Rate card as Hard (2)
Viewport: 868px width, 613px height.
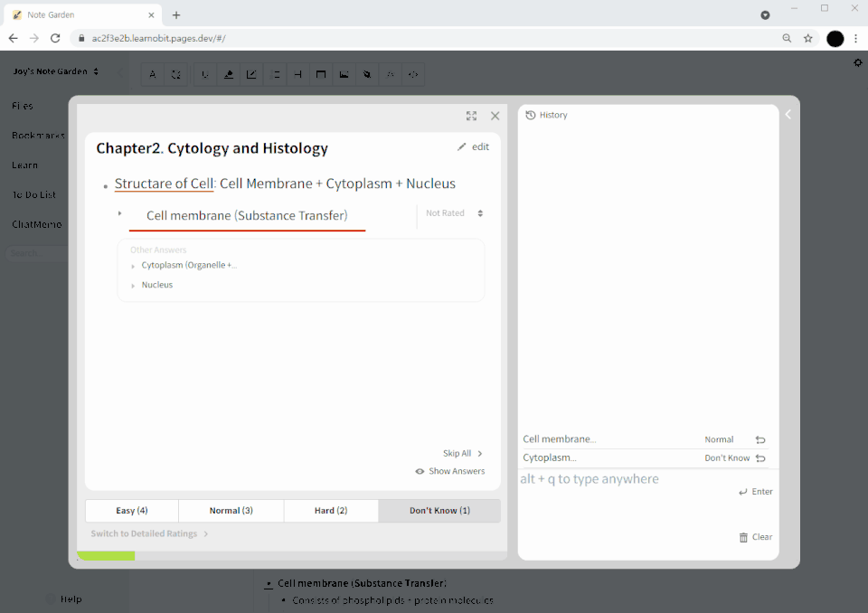[x=331, y=511]
